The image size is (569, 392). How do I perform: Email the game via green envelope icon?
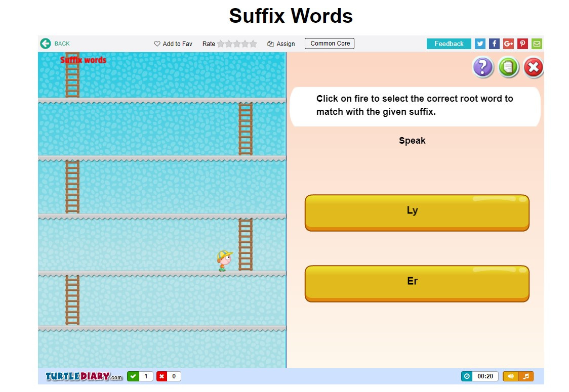tap(537, 43)
